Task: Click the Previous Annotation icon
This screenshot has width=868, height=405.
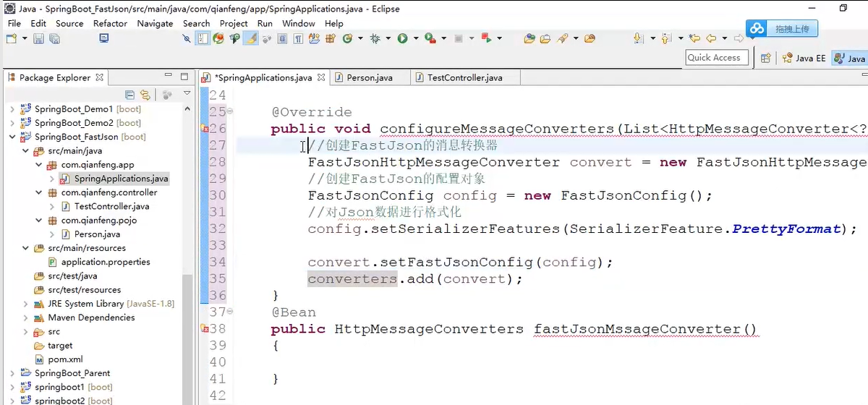Action: [x=665, y=38]
